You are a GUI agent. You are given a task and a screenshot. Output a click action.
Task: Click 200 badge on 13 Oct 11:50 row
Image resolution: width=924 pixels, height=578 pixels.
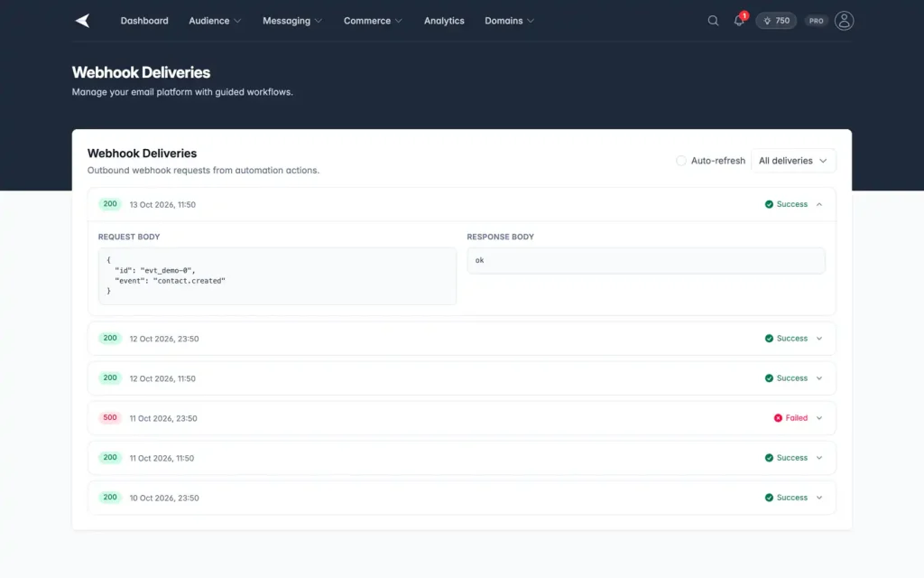(110, 204)
